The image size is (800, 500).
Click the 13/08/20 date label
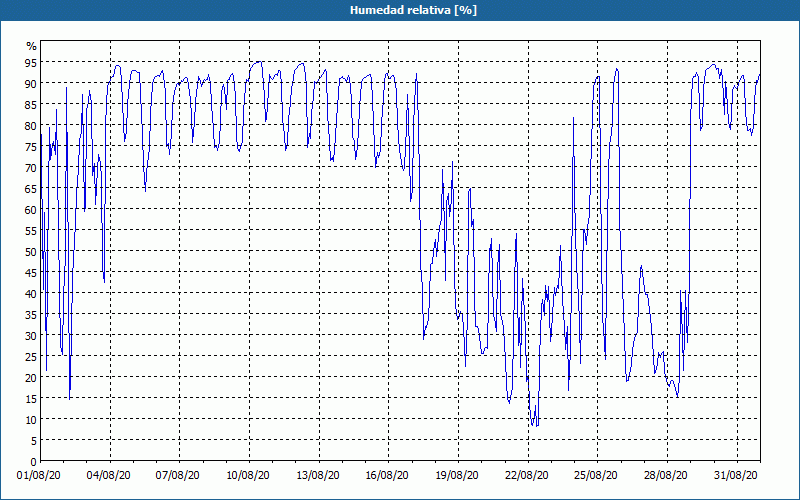click(318, 476)
